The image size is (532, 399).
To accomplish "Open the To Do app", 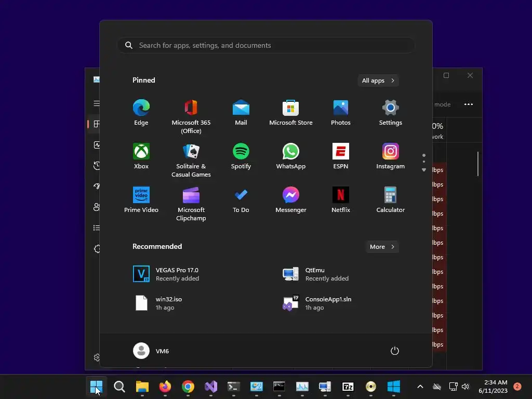I will (241, 200).
